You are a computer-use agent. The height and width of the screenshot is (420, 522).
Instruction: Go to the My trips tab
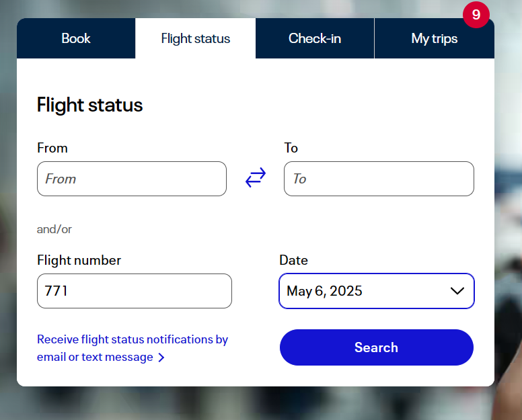pos(434,38)
